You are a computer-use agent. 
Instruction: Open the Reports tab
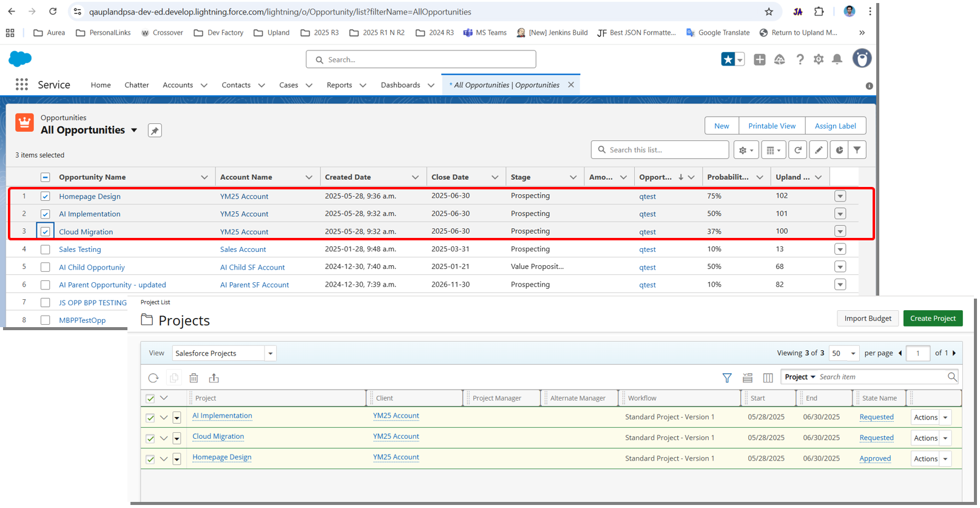(339, 85)
